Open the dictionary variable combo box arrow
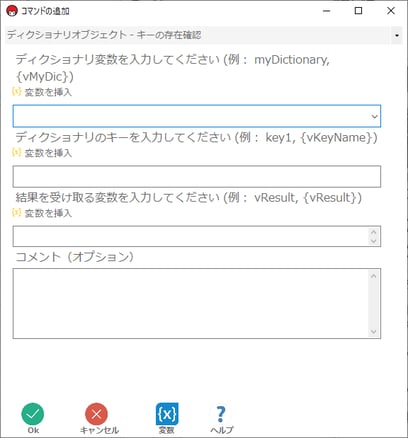The width and height of the screenshot is (408, 438). pyautogui.click(x=374, y=116)
